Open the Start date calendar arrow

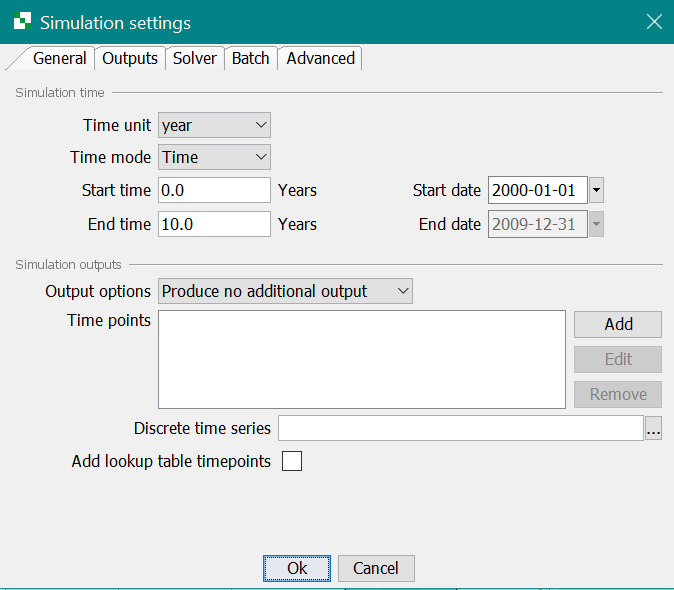pyautogui.click(x=596, y=190)
